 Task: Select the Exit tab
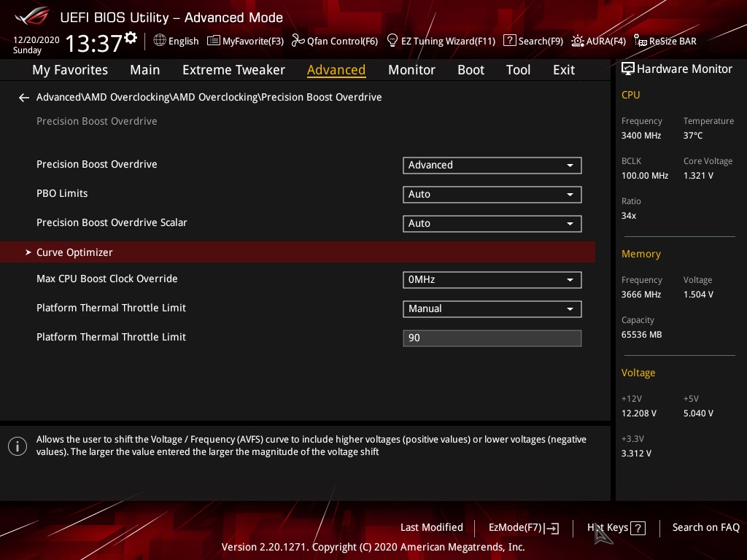coord(564,70)
